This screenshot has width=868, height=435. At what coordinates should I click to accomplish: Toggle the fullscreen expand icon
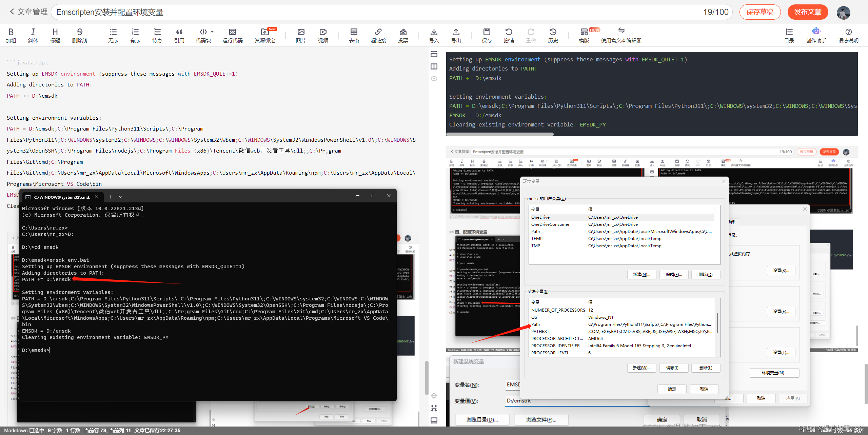pos(434,408)
